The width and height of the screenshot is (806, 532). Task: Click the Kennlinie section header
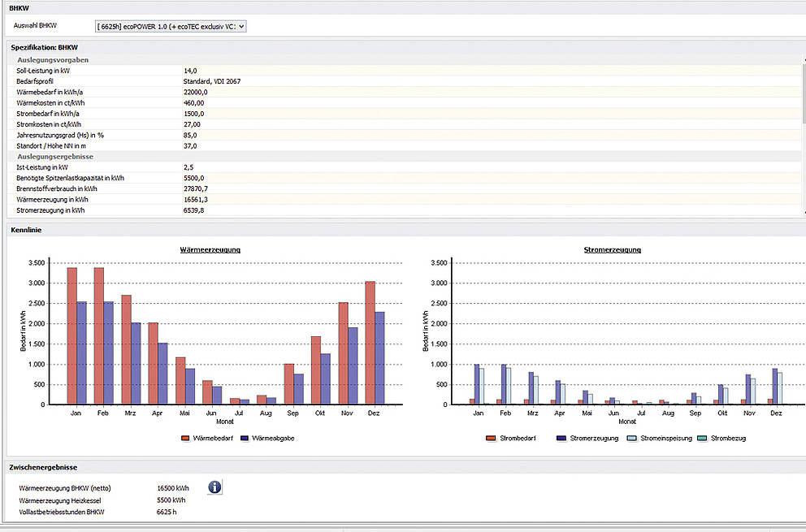point(26,230)
